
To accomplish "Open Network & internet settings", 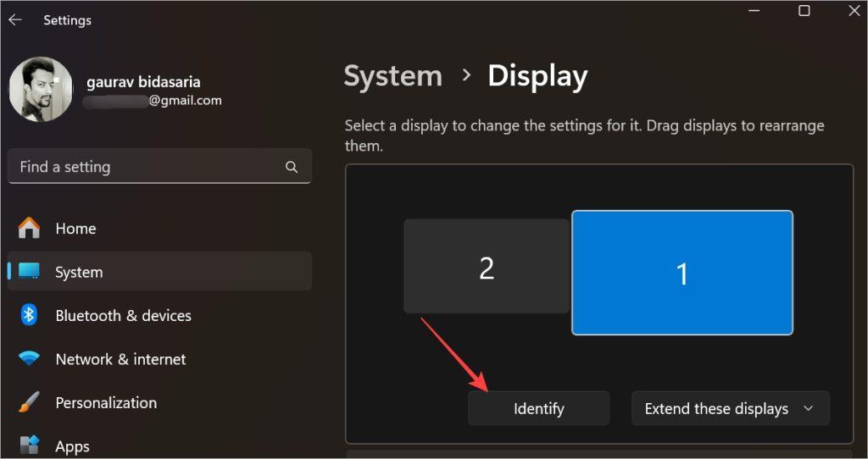I will (159, 359).
